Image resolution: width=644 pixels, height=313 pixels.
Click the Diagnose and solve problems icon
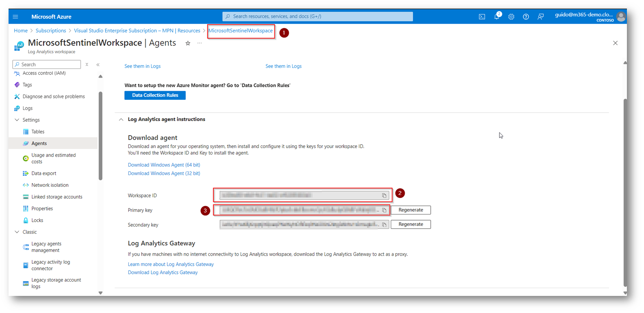pos(17,96)
